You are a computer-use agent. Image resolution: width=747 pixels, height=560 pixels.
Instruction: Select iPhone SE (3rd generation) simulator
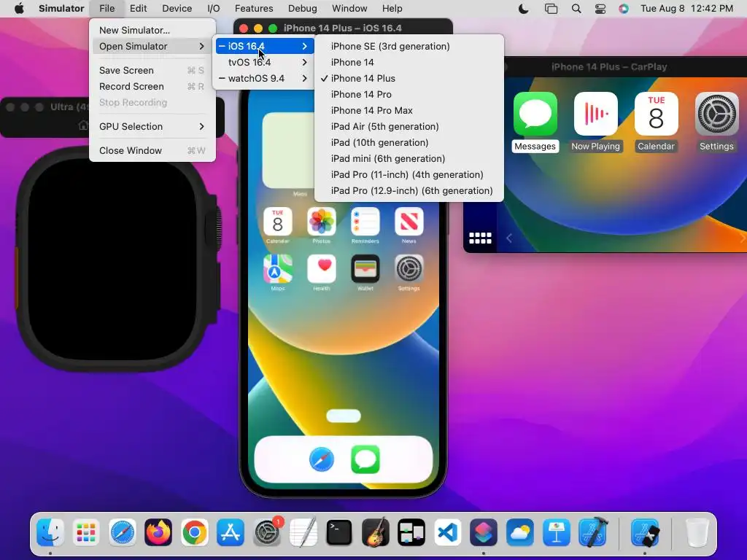click(409, 46)
